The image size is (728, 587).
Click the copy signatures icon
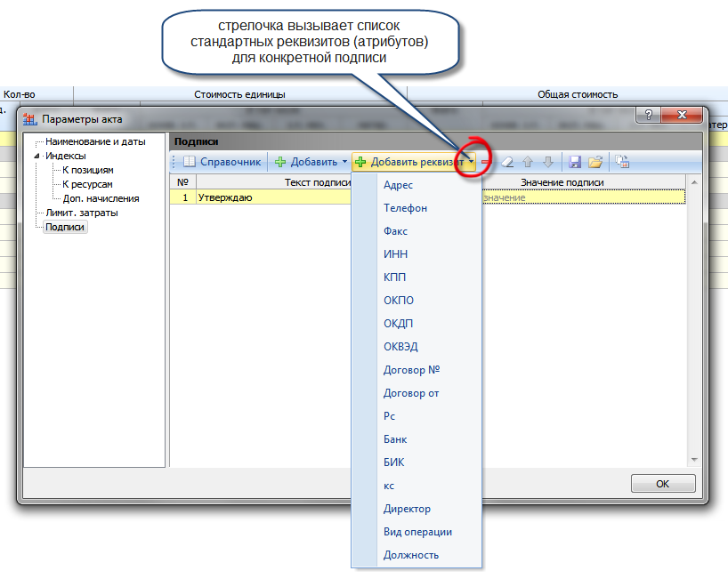[x=622, y=162]
